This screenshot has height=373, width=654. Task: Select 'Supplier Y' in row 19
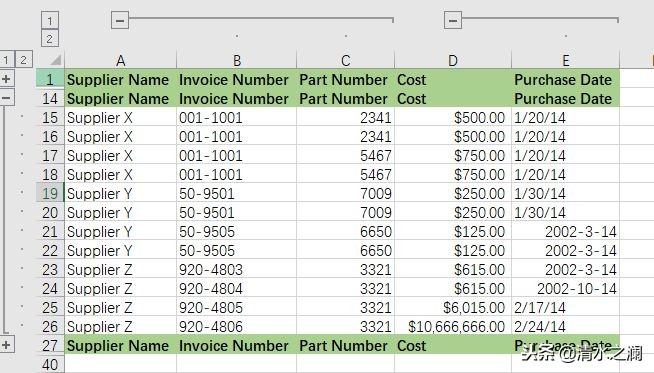pos(121,193)
